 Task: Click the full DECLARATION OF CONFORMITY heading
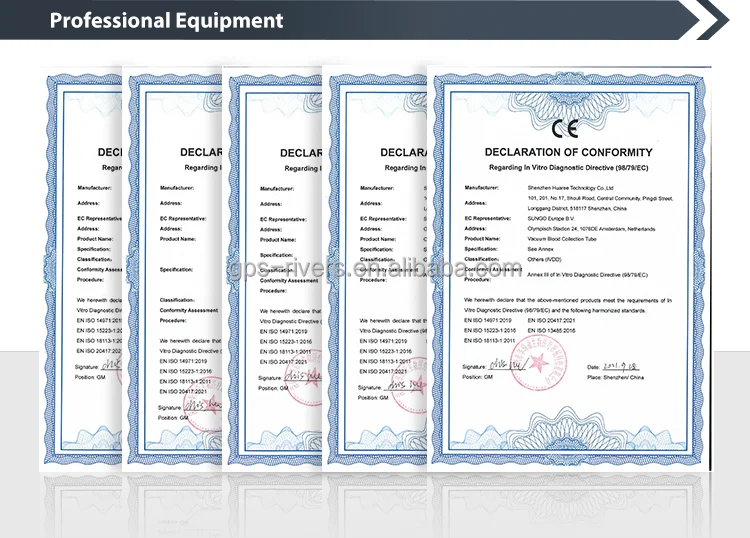pos(568,152)
